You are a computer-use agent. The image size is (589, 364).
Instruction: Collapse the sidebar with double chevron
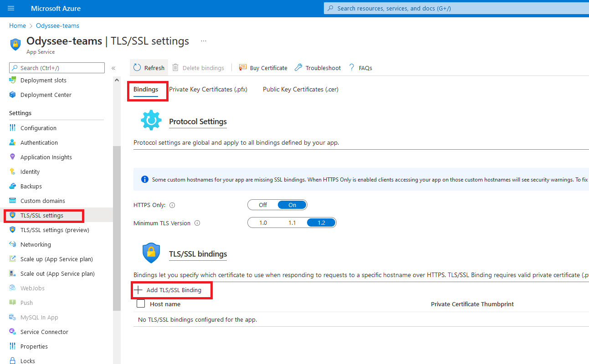coord(113,68)
